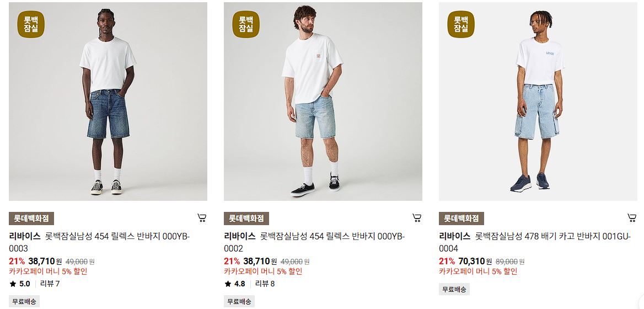
Task: Click 리뷰 8 reviews link
Action: (x=265, y=284)
